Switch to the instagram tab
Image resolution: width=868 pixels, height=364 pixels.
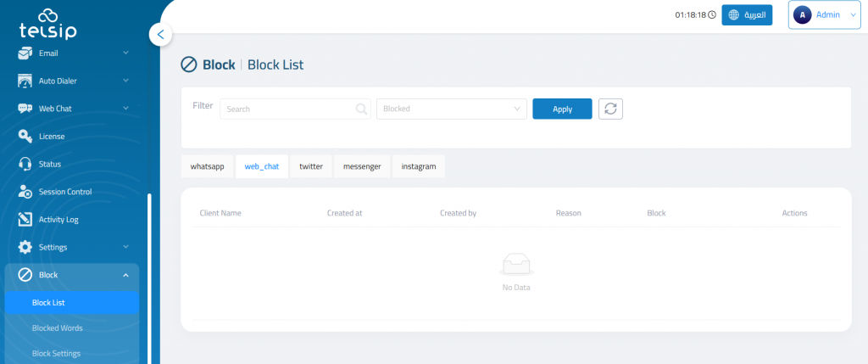click(418, 166)
